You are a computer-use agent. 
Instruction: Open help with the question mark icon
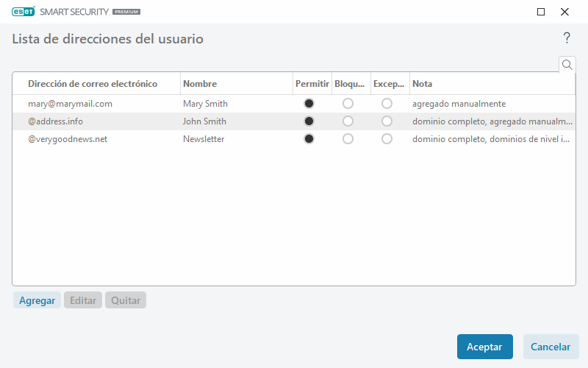[567, 38]
